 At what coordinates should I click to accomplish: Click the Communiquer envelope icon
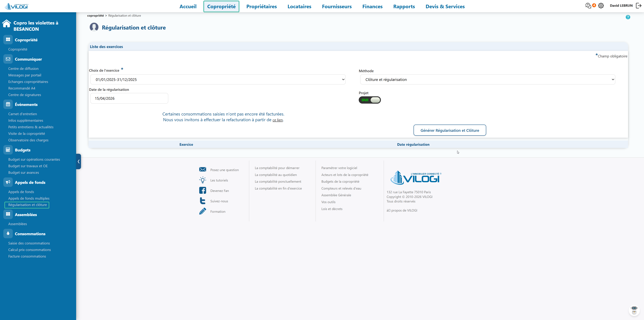pos(8,59)
